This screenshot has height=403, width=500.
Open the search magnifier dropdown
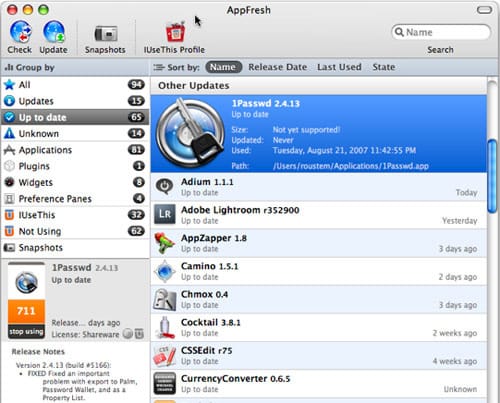pyautogui.click(x=399, y=32)
